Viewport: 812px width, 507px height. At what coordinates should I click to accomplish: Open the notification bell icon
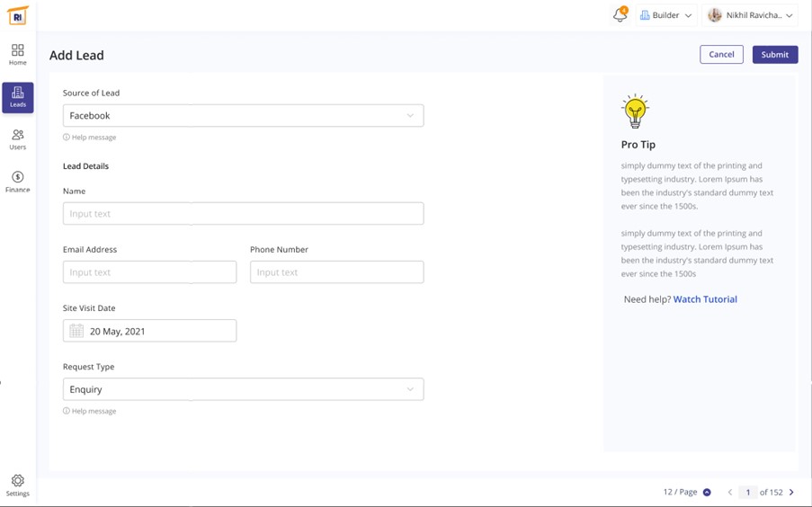click(x=620, y=15)
